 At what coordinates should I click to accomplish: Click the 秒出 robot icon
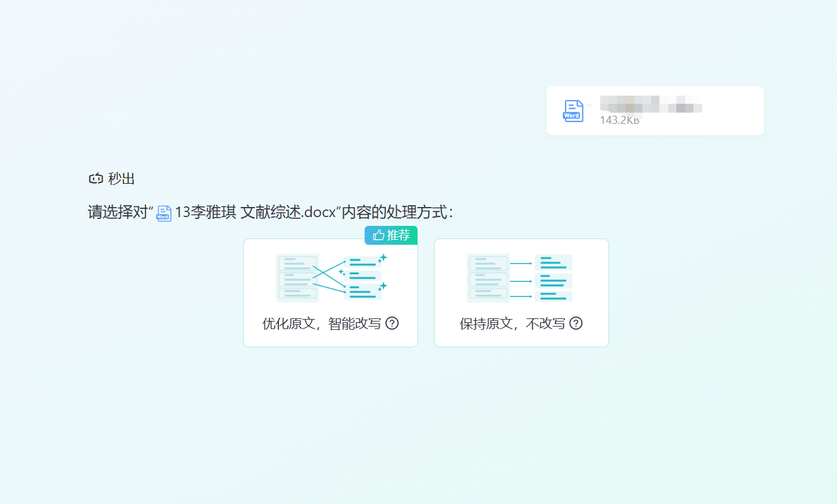pyautogui.click(x=95, y=179)
